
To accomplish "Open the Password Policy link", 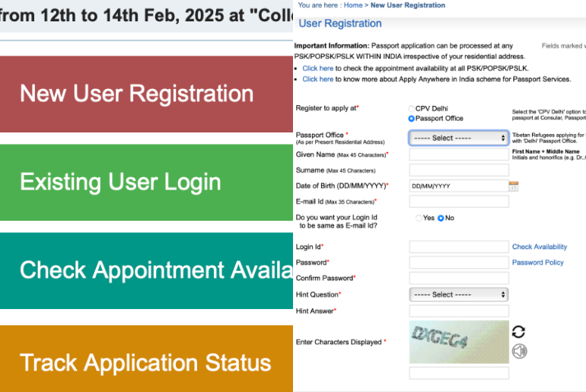I will click(x=537, y=263).
